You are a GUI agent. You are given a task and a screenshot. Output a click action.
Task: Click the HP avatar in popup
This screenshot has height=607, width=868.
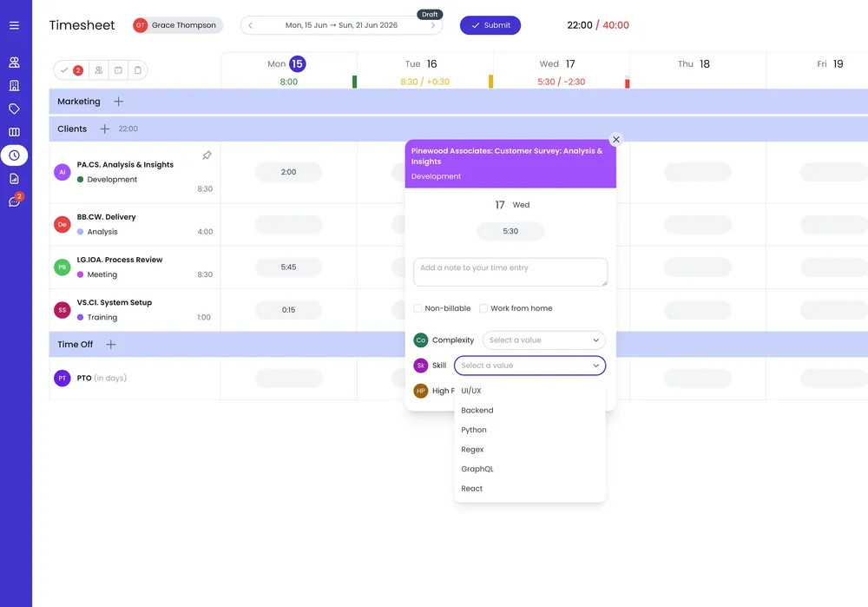point(421,391)
